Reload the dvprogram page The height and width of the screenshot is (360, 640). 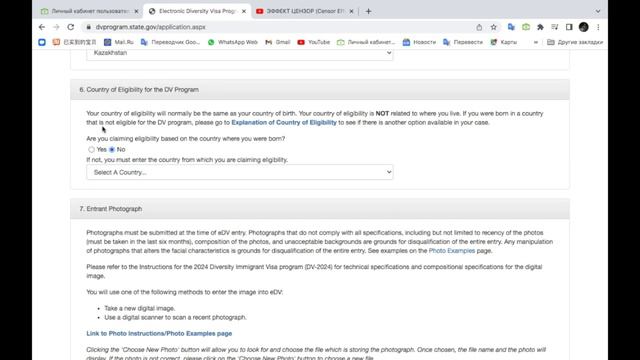tap(71, 27)
